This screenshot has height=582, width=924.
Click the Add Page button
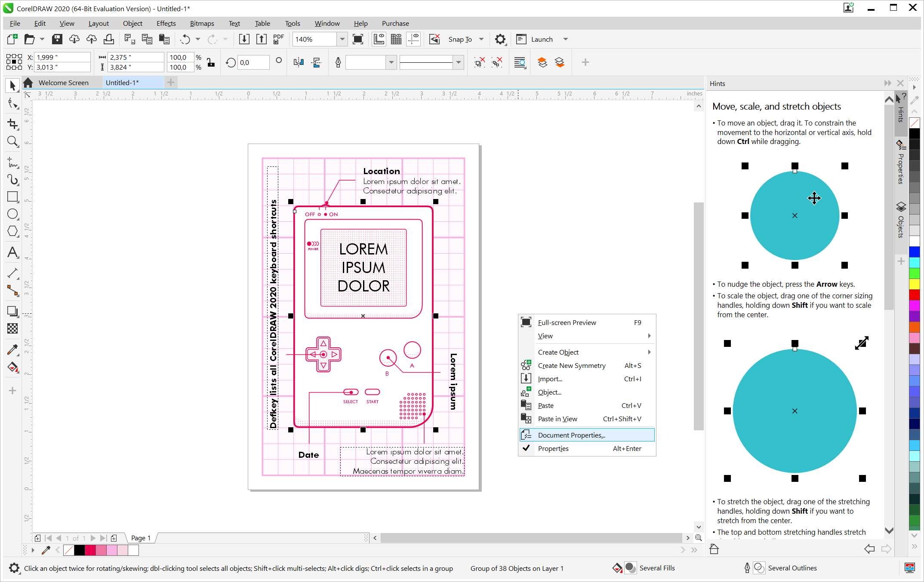coord(114,538)
